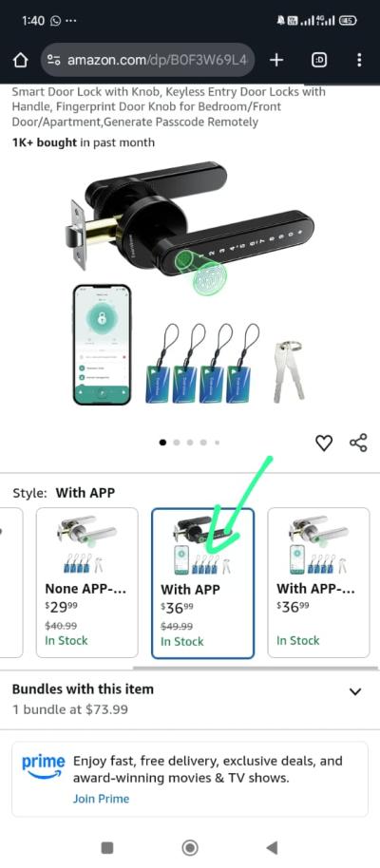This screenshot has height=868, width=380.
Task: Open the Chrome three-dot menu
Action: click(x=359, y=60)
